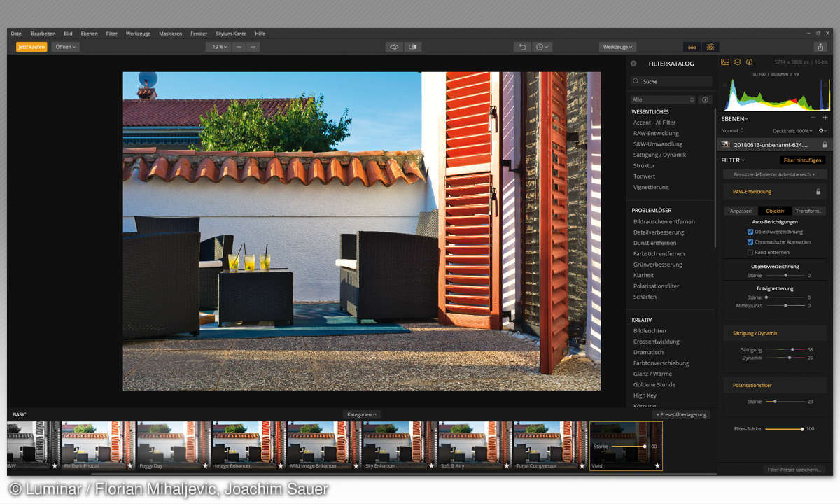The image size is (840, 504).
Task: Click the Suche filter search field
Action: coord(670,81)
